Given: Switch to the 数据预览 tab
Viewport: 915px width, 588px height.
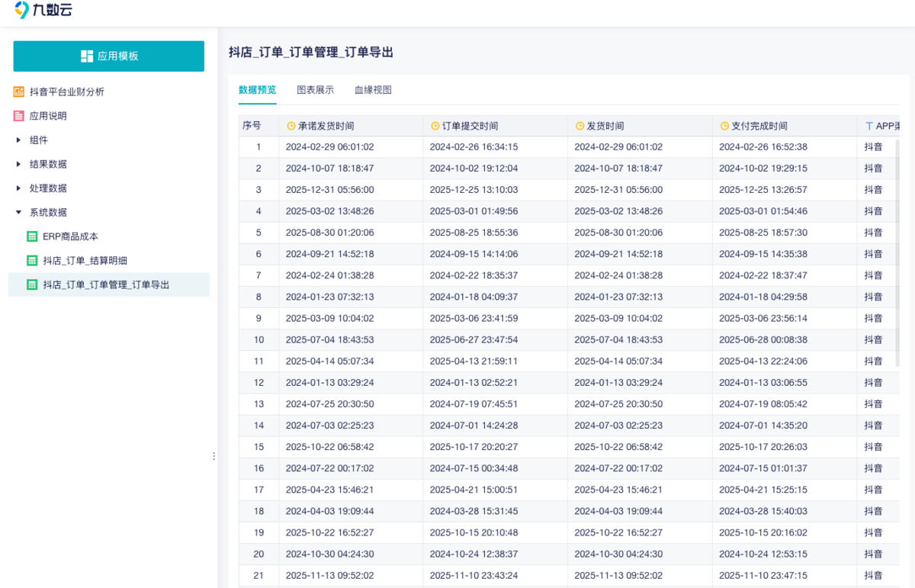Looking at the screenshot, I should tap(258, 90).
